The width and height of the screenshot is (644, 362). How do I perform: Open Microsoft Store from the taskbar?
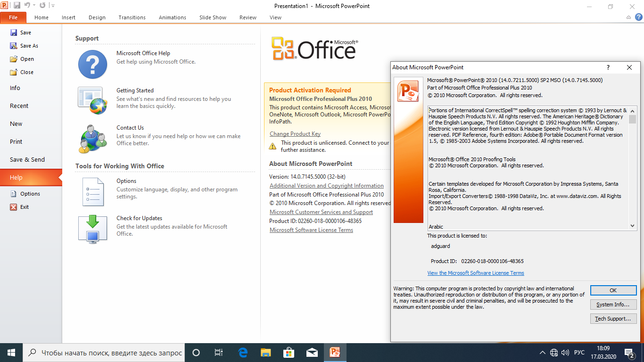coord(289,353)
